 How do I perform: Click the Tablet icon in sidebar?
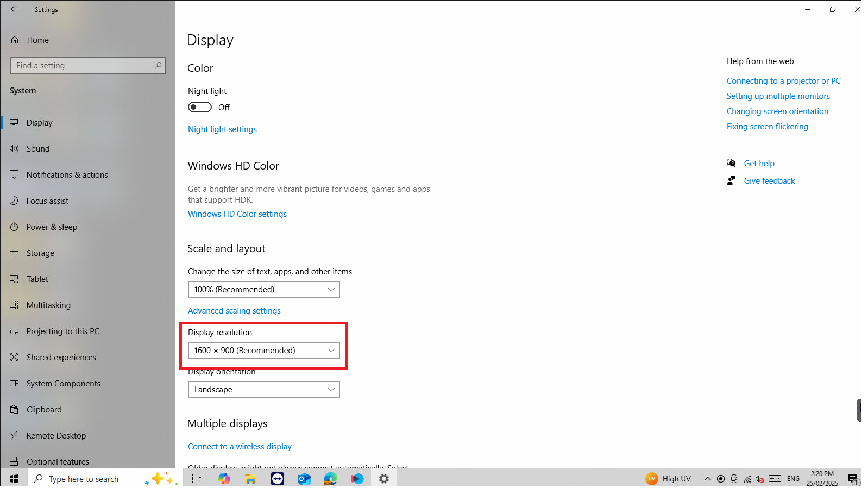[14, 279]
